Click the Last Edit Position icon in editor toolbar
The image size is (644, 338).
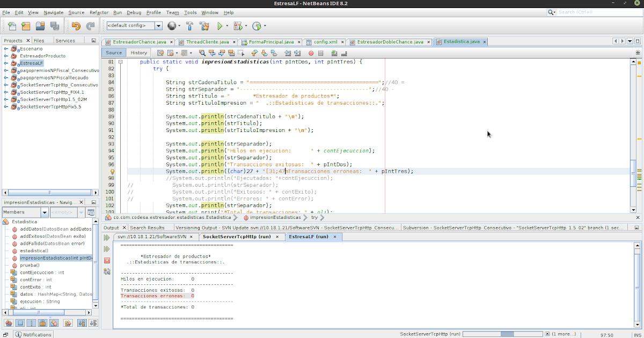(x=160, y=53)
